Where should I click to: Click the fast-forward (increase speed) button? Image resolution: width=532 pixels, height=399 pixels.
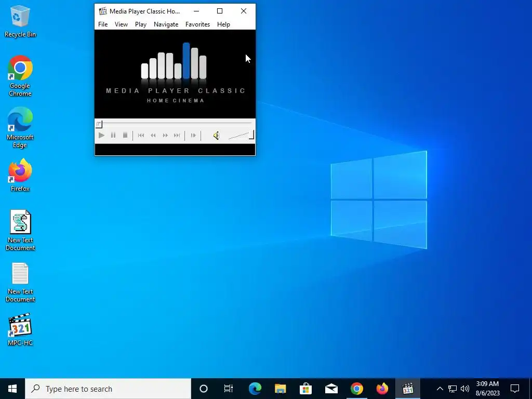pyautogui.click(x=165, y=136)
